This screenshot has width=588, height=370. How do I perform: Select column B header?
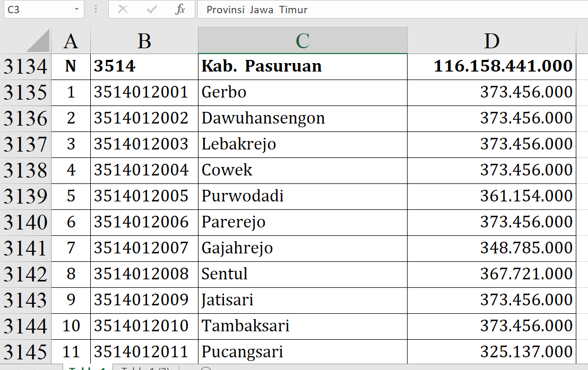tap(144, 41)
